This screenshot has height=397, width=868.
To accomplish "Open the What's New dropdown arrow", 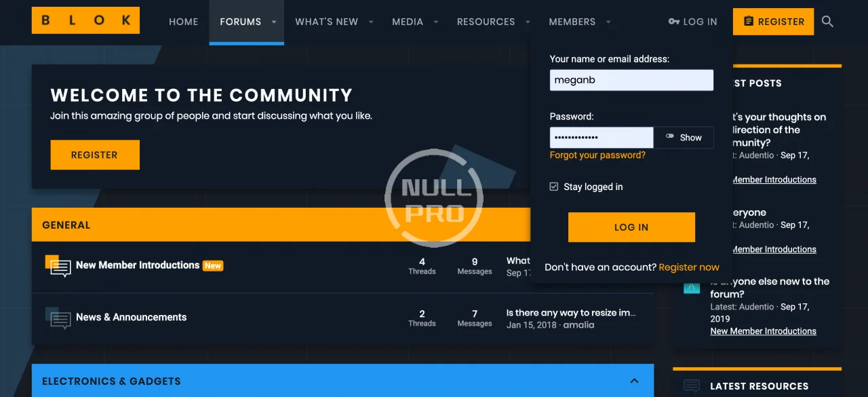I will [371, 22].
